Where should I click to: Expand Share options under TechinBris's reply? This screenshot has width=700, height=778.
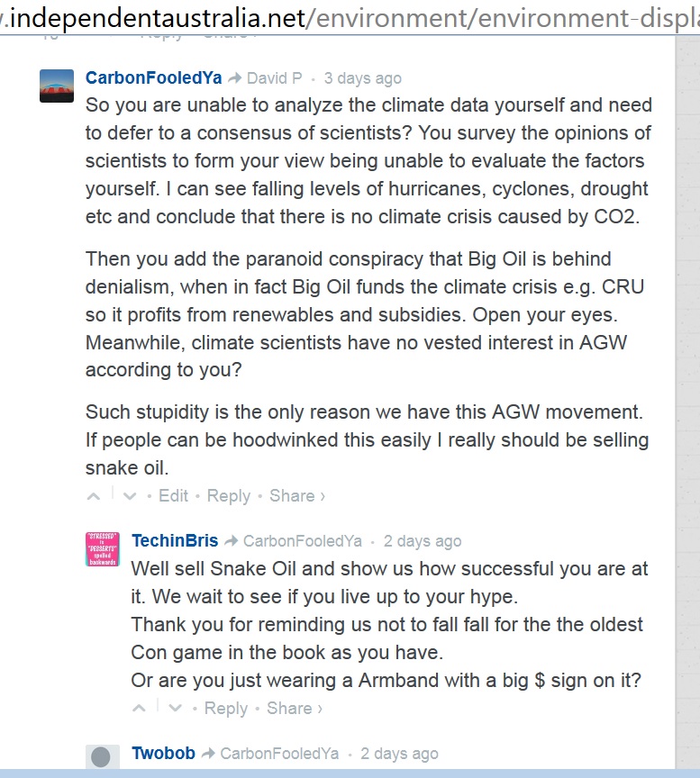tap(294, 708)
